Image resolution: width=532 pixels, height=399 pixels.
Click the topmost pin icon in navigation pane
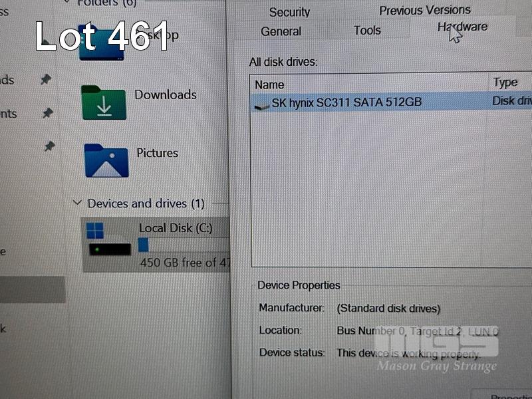pyautogui.click(x=45, y=80)
